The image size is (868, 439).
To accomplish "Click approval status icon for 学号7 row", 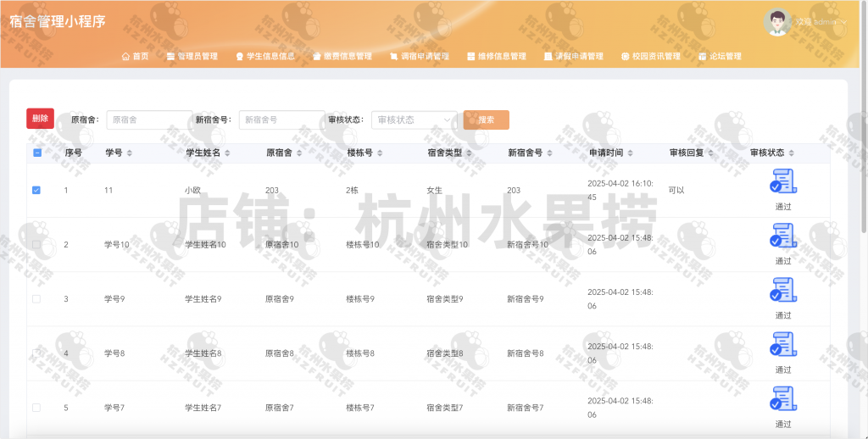I will 783,398.
